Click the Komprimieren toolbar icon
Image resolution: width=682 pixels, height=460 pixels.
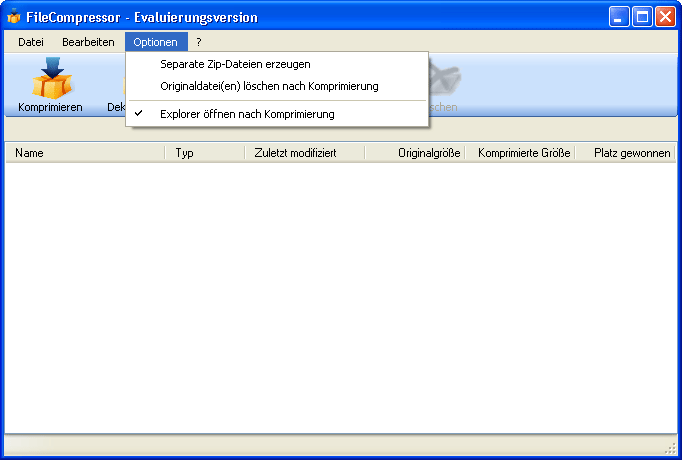pyautogui.click(x=50, y=84)
